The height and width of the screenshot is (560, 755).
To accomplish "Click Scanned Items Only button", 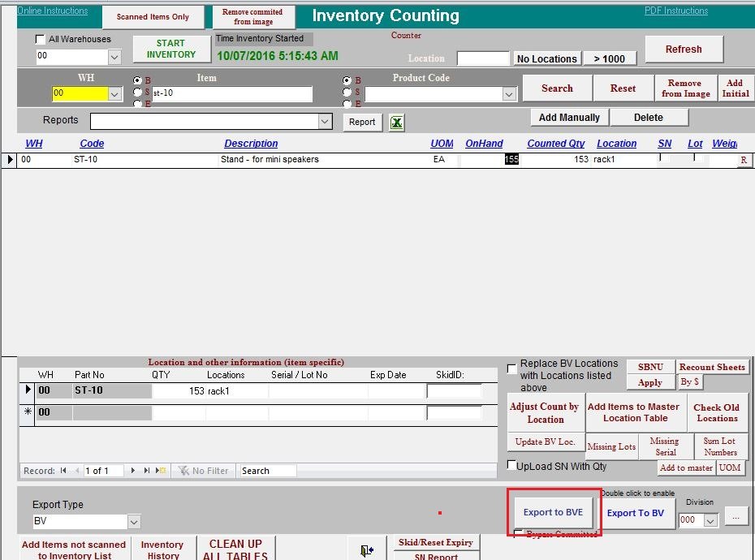I will coord(153,17).
